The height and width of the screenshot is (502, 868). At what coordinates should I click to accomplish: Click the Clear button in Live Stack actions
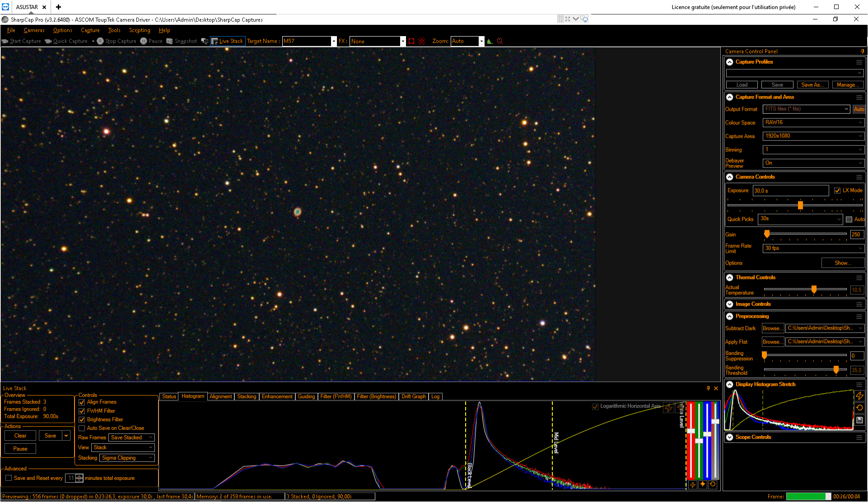click(x=20, y=436)
